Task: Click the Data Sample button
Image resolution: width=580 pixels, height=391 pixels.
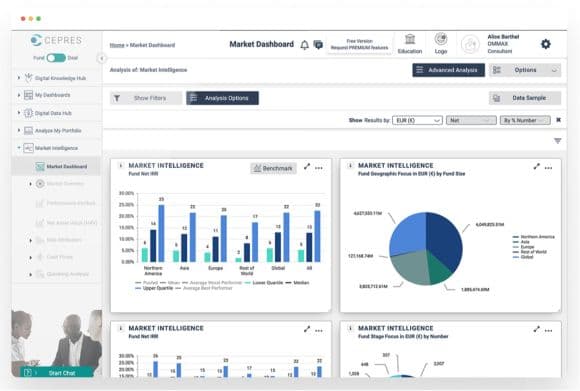Action: tap(525, 98)
